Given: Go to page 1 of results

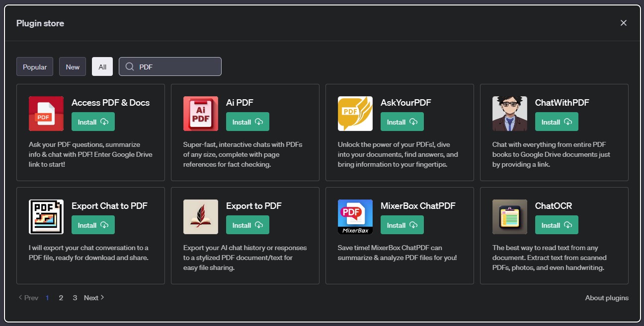Looking at the screenshot, I should pos(47,298).
